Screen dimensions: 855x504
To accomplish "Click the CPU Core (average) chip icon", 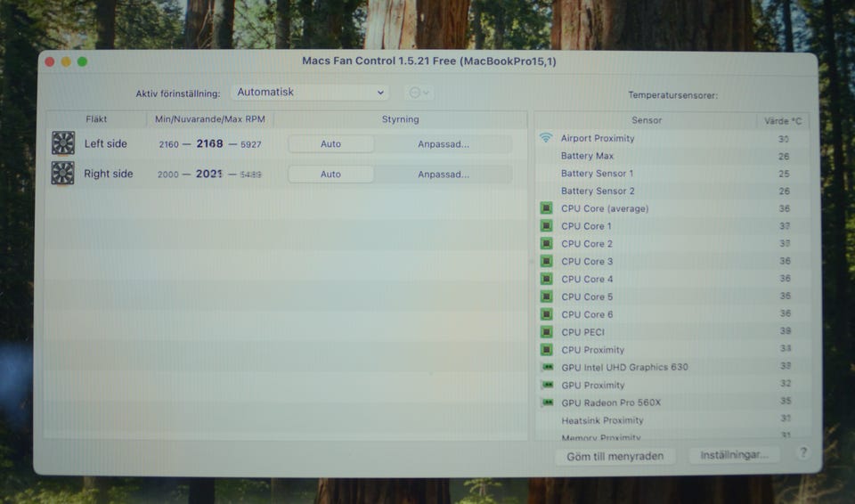I will click(x=546, y=207).
